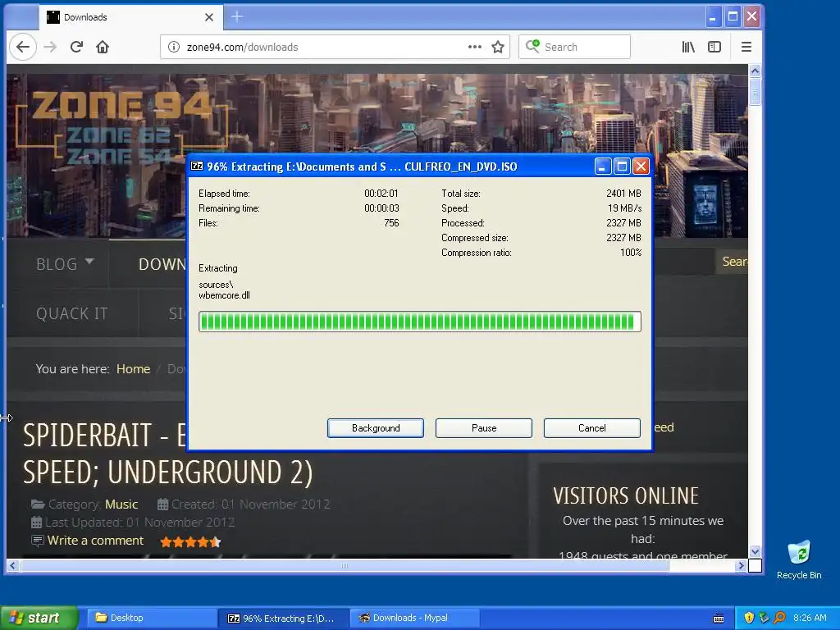Click horizontal scrollbar left arrow
Viewport: 840px width, 630px height.
(13, 566)
